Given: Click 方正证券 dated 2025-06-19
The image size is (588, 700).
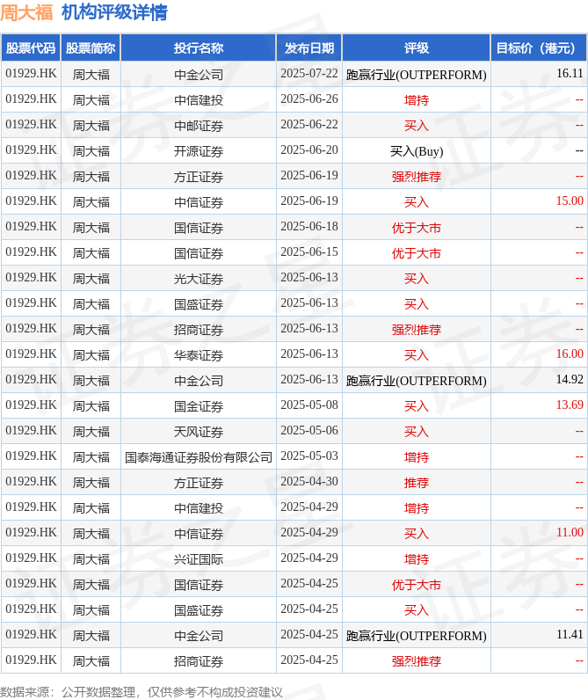Looking at the screenshot, I should pyautogui.click(x=199, y=177).
